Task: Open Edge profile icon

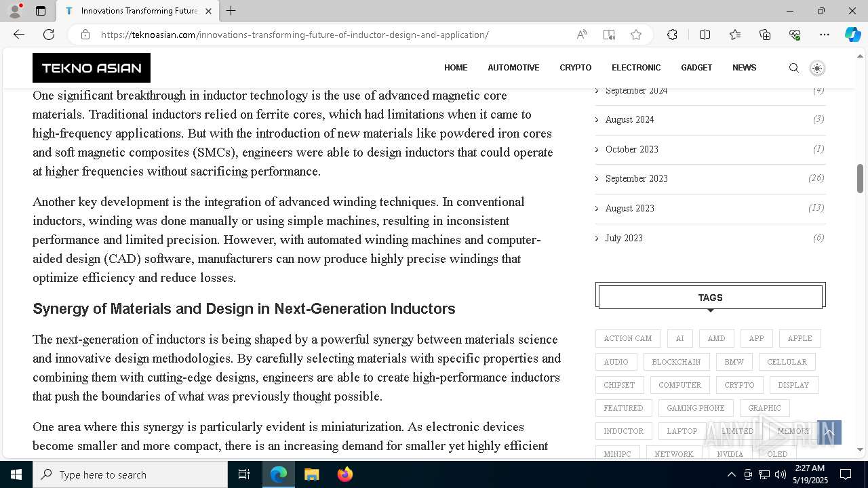Action: (15, 11)
